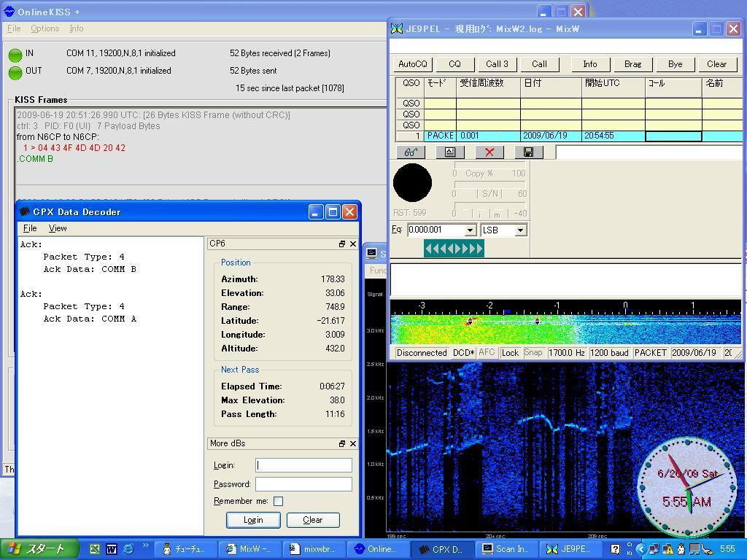Image resolution: width=747 pixels, height=560 pixels.
Task: Click the green OUT port indicator in OnlineKISS
Action: [x=15, y=73]
